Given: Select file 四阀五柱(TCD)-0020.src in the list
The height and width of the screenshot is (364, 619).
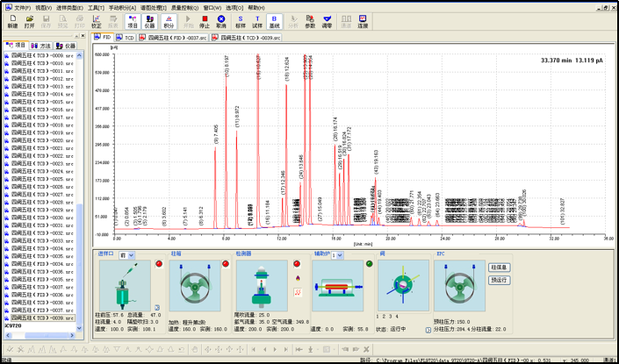Looking at the screenshot, I should tap(42, 140).
